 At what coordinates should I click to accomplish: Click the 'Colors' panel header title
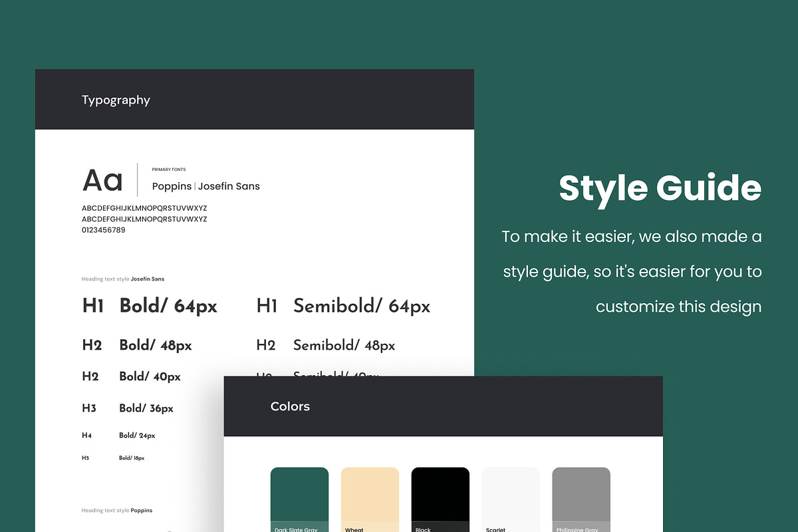coord(290,406)
